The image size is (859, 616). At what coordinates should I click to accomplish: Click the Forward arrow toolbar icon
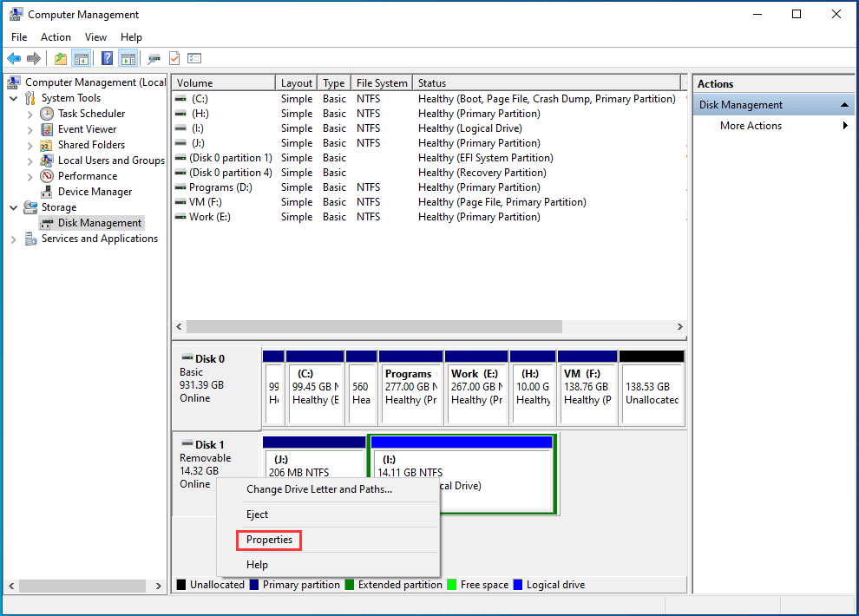(34, 58)
